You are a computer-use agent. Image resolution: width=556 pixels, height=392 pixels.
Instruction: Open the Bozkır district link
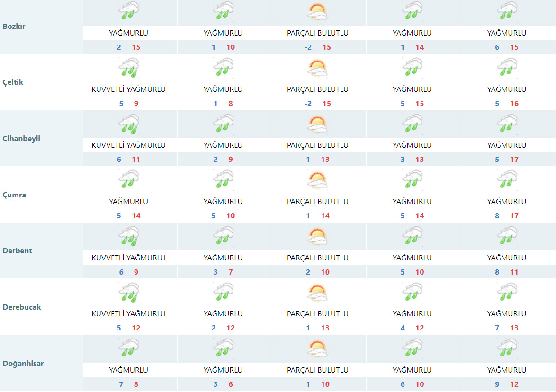(14, 27)
